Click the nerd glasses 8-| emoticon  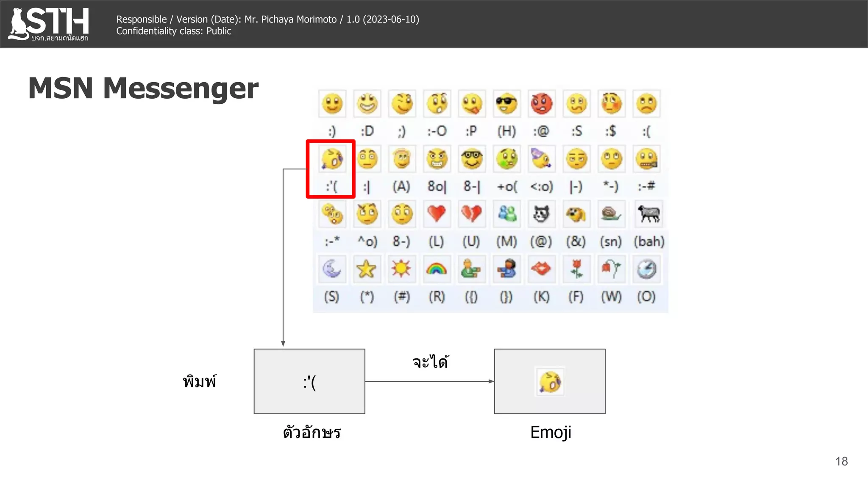[472, 159]
